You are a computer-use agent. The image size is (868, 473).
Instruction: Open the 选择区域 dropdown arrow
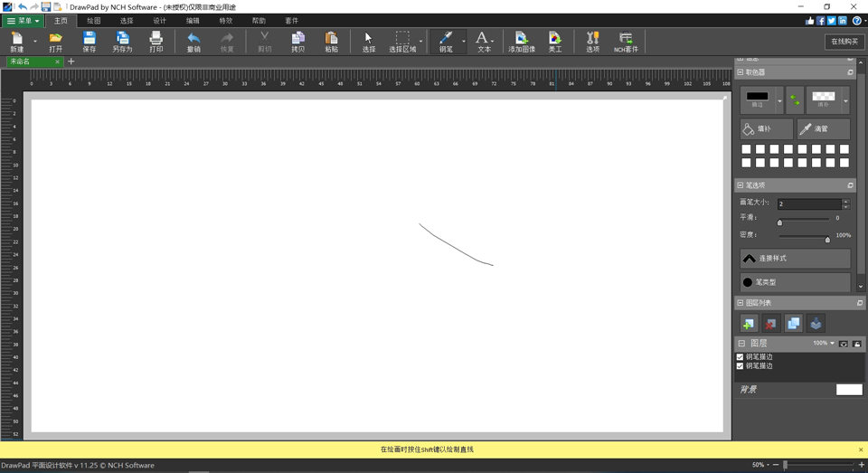pyautogui.click(x=420, y=42)
